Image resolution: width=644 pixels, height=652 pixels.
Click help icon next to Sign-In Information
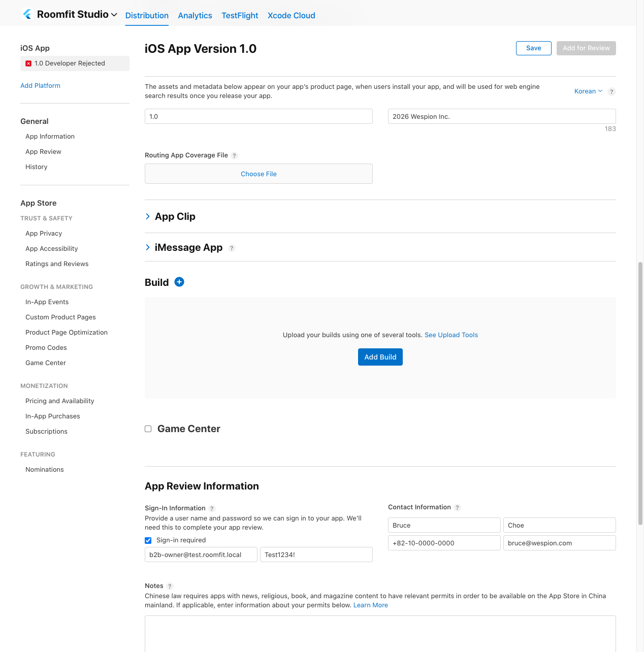point(212,509)
